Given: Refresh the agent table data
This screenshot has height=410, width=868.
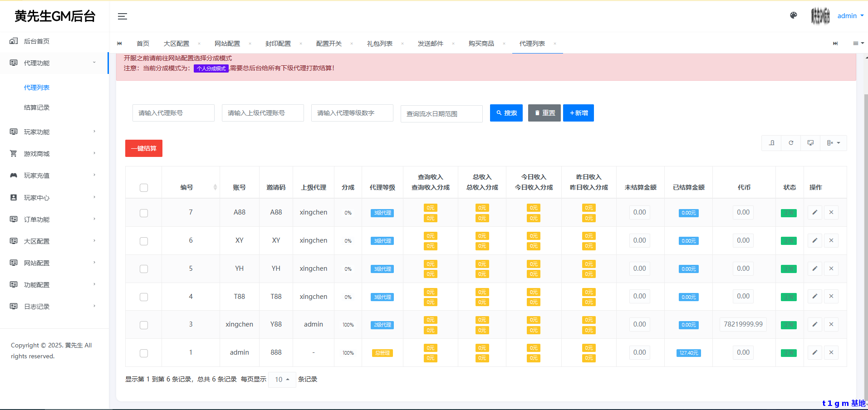Looking at the screenshot, I should 791,143.
